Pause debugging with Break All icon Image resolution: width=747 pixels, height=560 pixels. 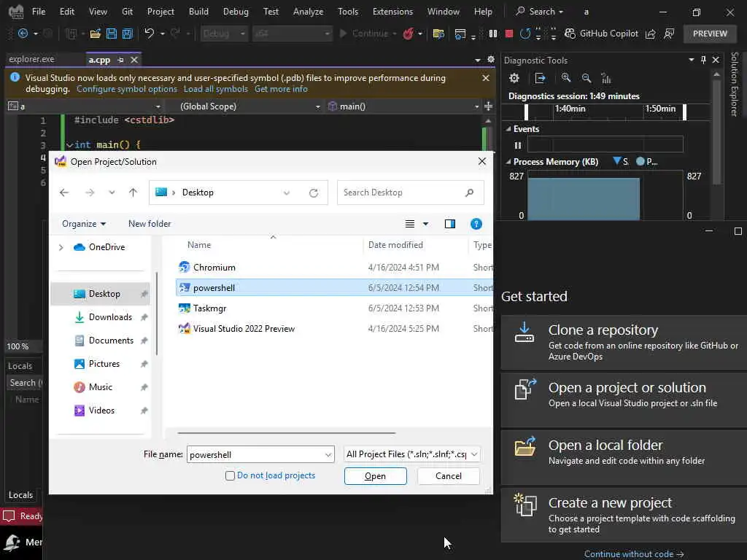(493, 34)
